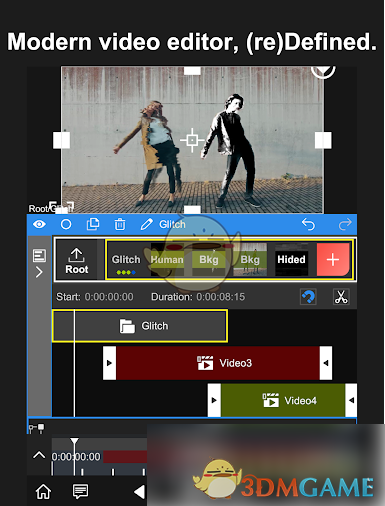Viewport: 385px width, 506px height.
Task: Expand the side panel with right chevron
Action: pos(39,272)
